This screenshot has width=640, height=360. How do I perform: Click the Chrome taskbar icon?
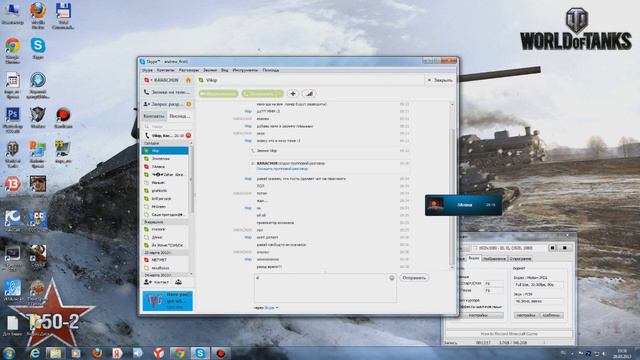[x=179, y=353]
